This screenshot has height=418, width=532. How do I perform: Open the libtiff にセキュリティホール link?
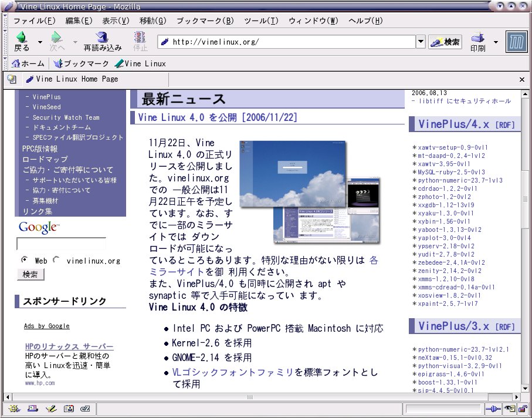465,101
